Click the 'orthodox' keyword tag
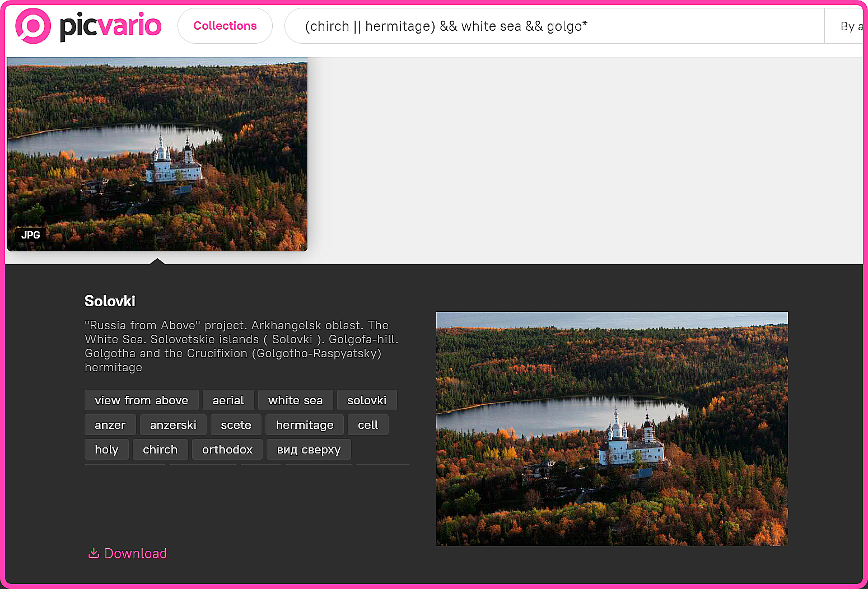This screenshot has height=589, width=868. tap(227, 450)
